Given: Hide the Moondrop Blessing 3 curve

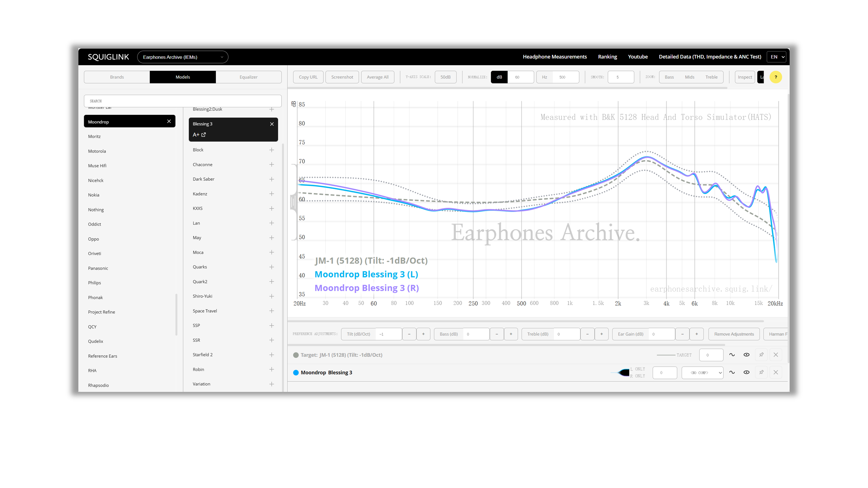Looking at the screenshot, I should point(746,372).
